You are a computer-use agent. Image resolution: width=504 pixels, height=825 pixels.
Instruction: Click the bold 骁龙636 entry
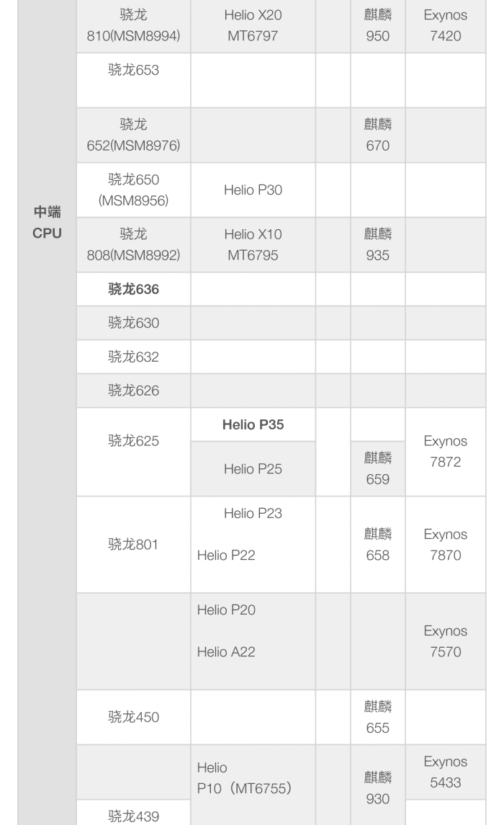133,289
